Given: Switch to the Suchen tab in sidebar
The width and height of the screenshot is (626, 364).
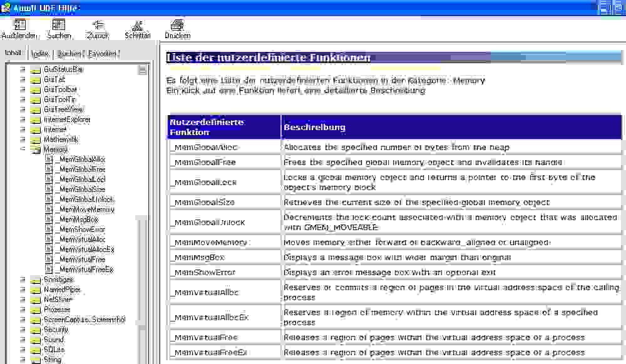Looking at the screenshot, I should [x=69, y=54].
